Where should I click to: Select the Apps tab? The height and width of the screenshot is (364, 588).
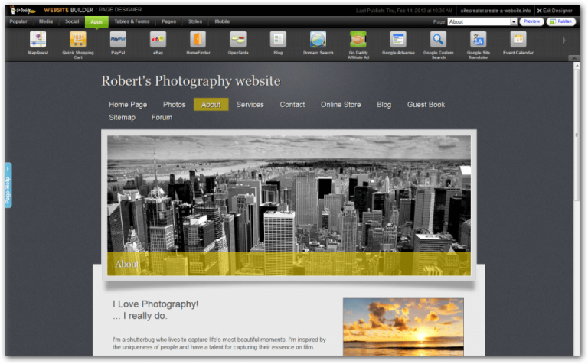[96, 22]
